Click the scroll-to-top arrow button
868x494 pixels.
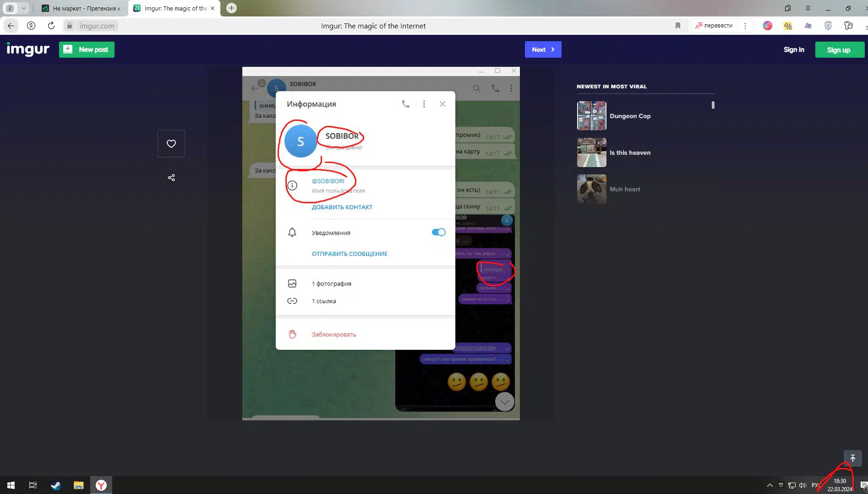coord(853,458)
